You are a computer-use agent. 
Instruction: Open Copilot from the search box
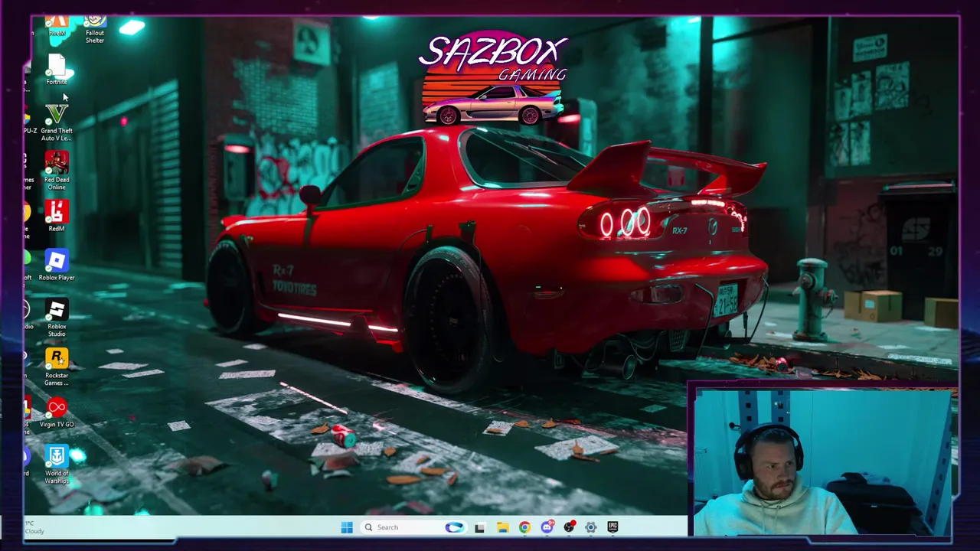pos(454,527)
